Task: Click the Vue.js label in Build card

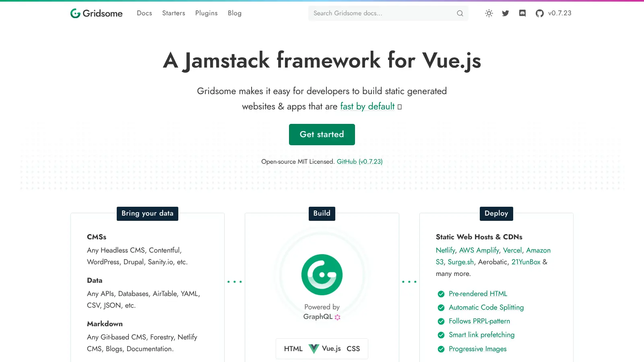Action: [331, 349]
